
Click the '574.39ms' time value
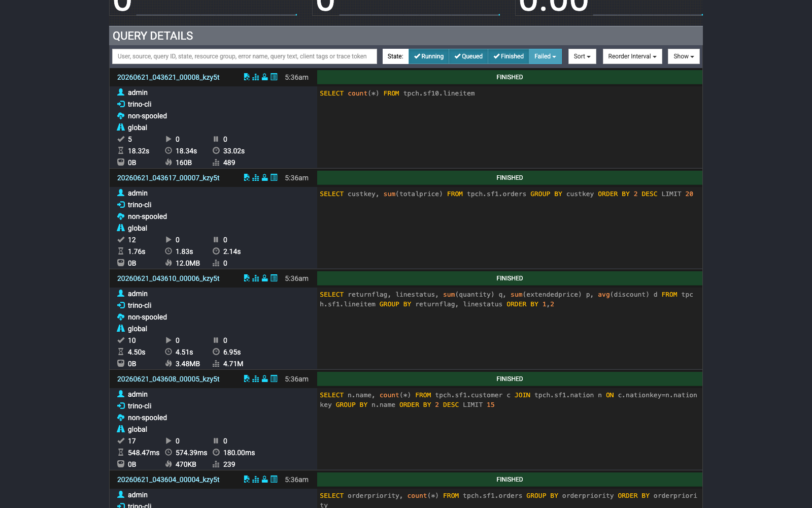tap(191, 453)
